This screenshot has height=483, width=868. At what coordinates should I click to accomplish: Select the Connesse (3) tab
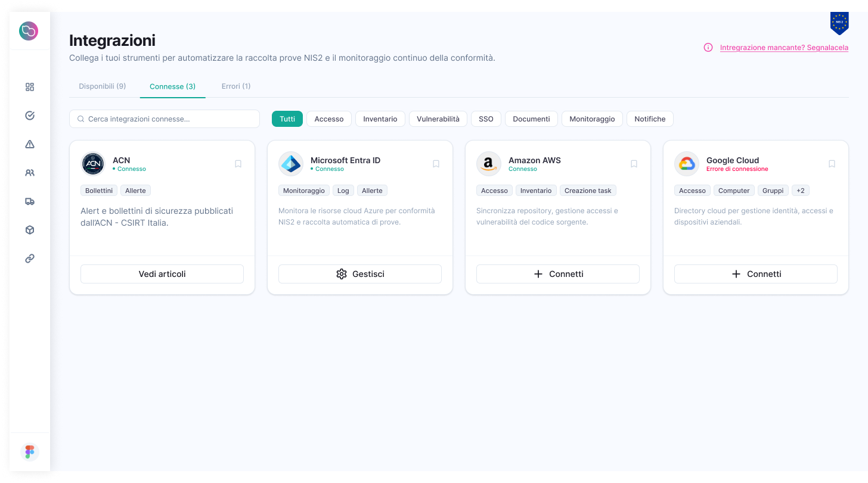point(173,86)
